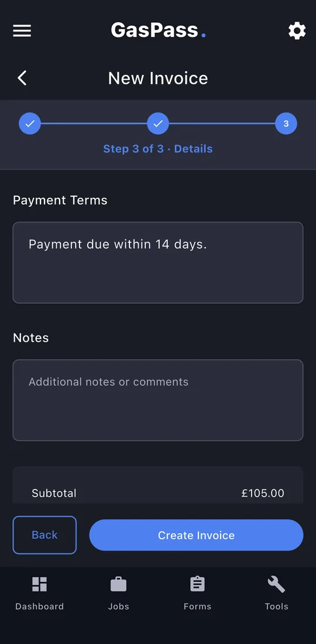
Task: Focus the Payment Terms text field
Action: (x=158, y=263)
